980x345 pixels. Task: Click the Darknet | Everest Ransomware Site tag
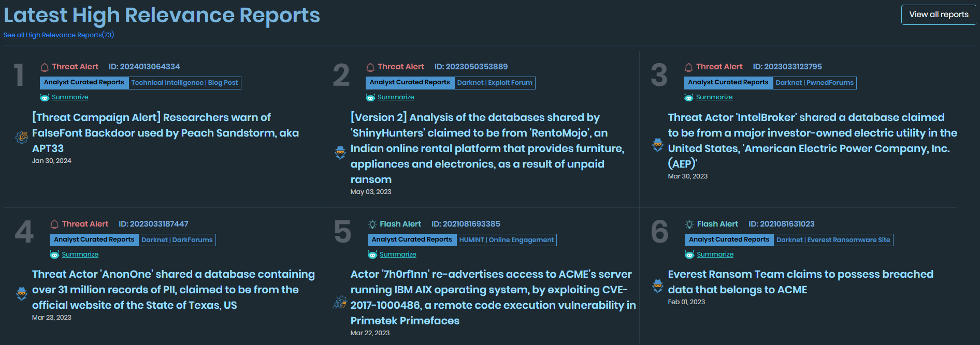(x=834, y=239)
